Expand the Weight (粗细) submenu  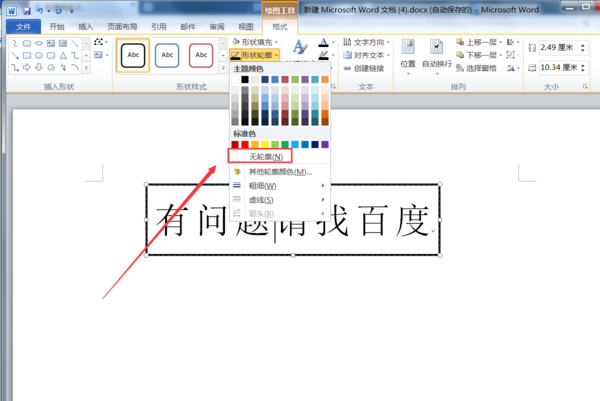(279, 186)
